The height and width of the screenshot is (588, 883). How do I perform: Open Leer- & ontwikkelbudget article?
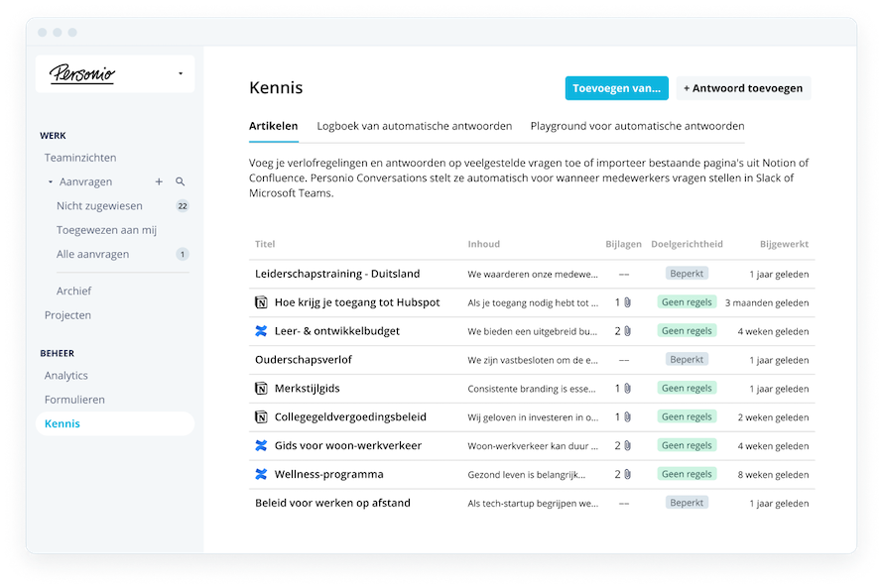(x=336, y=331)
